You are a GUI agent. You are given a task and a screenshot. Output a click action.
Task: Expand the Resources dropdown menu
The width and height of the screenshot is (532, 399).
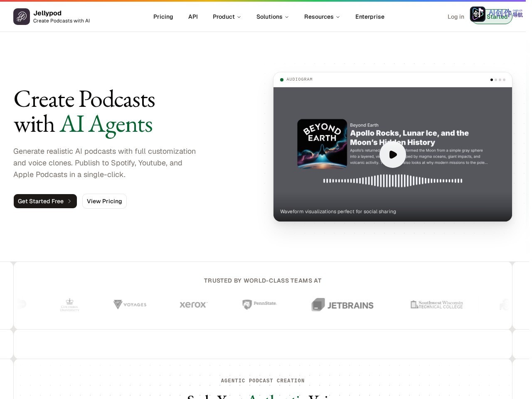pyautogui.click(x=322, y=17)
